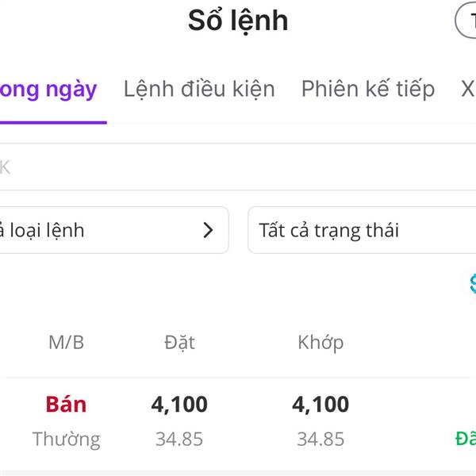Select the Trong ngày tab
476x476 pixels.
(x=49, y=89)
